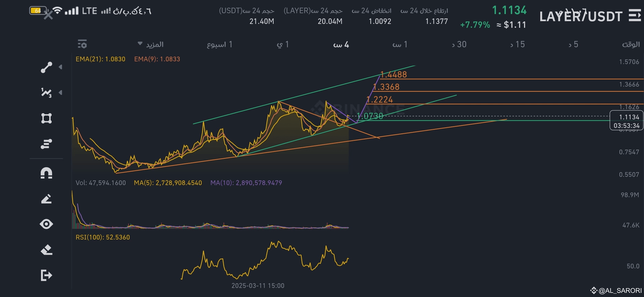Open the position/range measurement tool

[46, 144]
